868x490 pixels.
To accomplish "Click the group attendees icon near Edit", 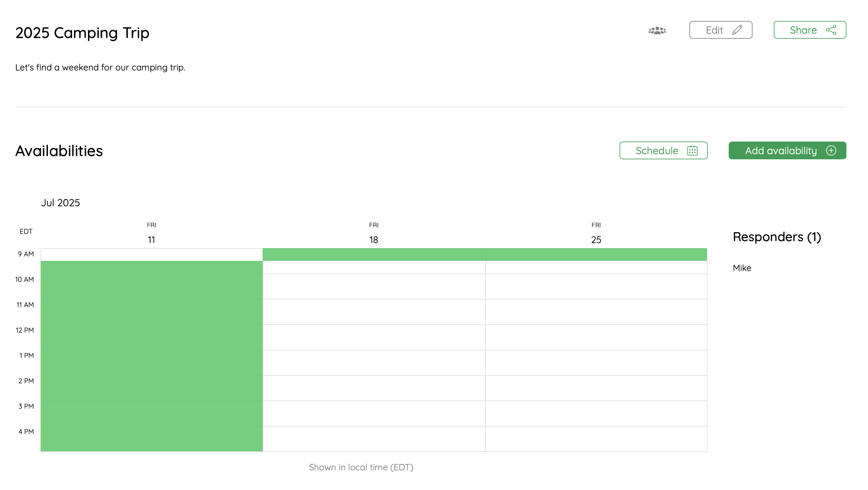I will (x=657, y=31).
